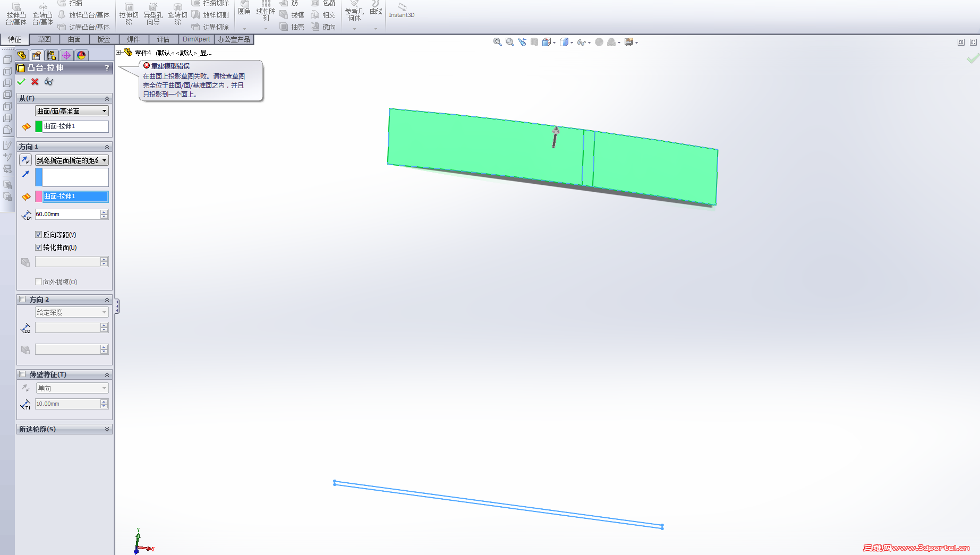The image size is (980, 555).
Task: Switch to the 办公室产品 tab
Action: pos(234,39)
